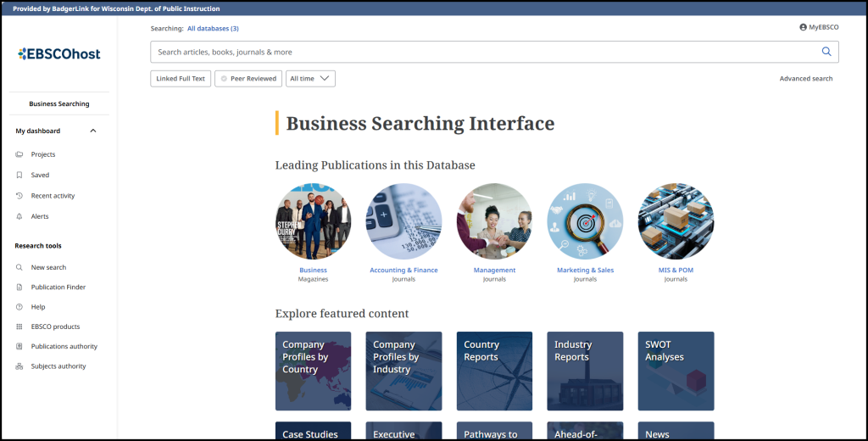Click the Business Searching sidebar label
The image size is (868, 441).
pos(59,103)
